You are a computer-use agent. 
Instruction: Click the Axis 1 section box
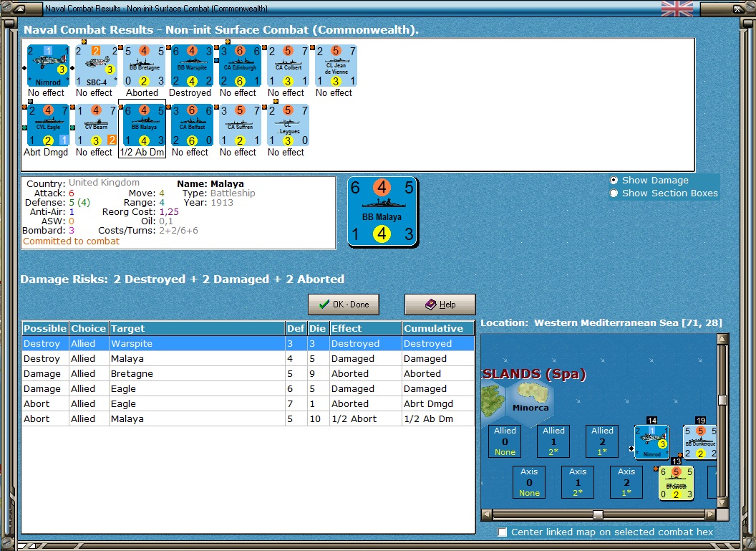coord(578,482)
